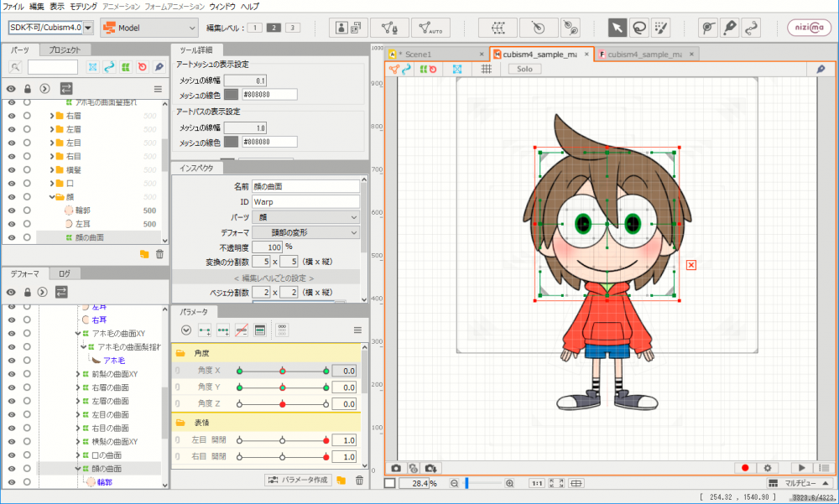Screen dimensions: 839x504
Task: Switch to the Scene1 tab
Action: [436, 54]
